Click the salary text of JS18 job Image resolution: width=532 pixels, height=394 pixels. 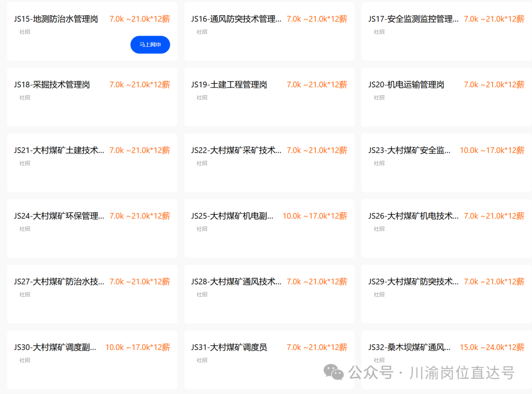[139, 85]
